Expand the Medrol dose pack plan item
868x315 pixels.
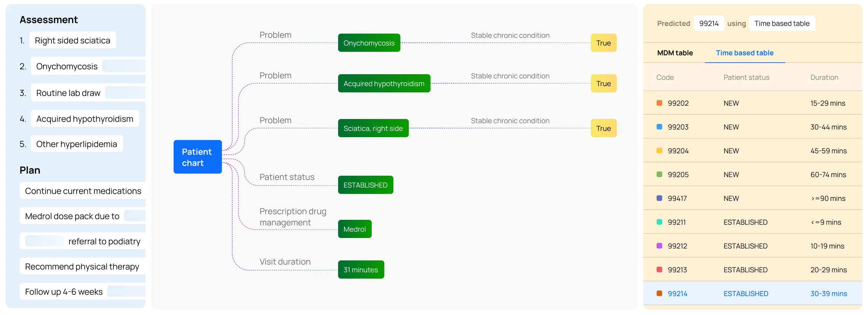[x=72, y=216]
